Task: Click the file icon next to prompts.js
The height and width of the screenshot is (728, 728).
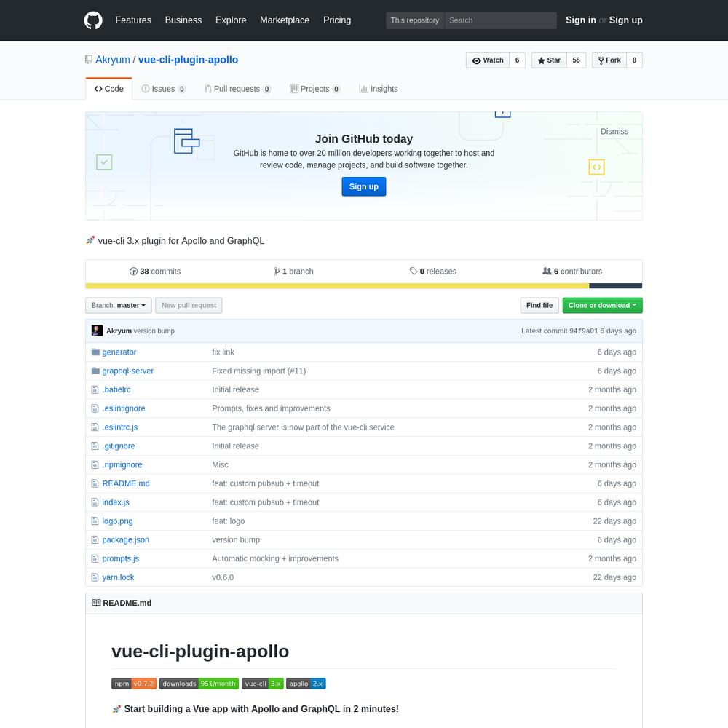Action: [95, 558]
